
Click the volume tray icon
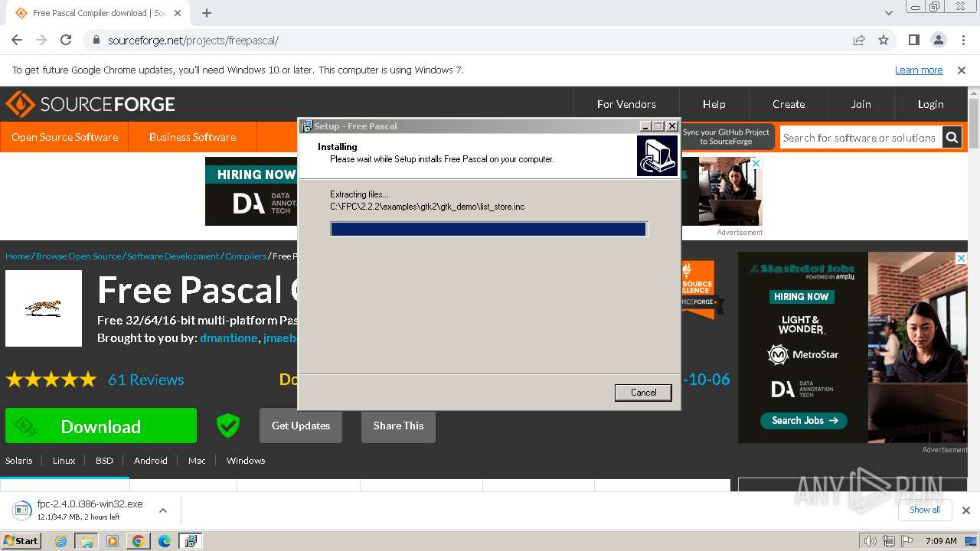(x=870, y=541)
